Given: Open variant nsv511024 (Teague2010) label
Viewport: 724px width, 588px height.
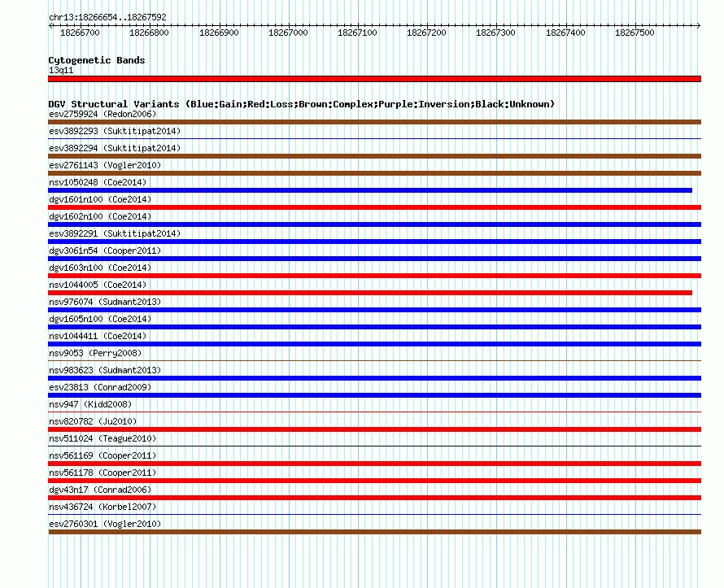Looking at the screenshot, I should [x=102, y=438].
